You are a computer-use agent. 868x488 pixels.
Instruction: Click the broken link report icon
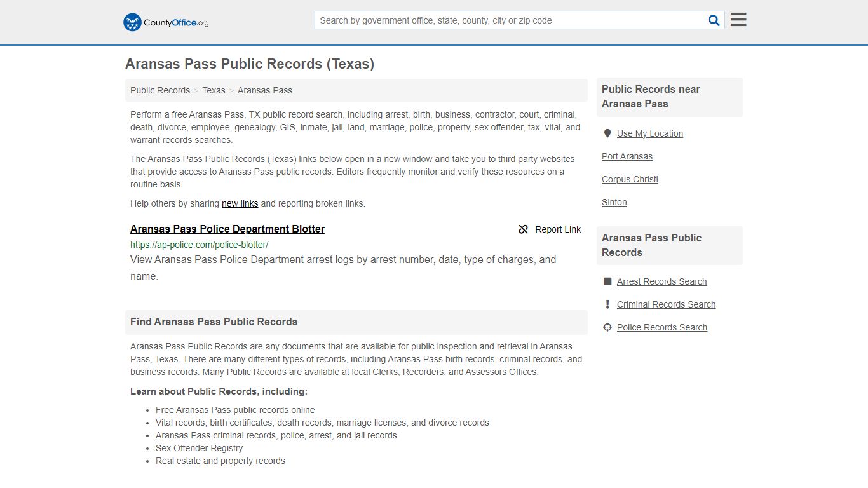[x=524, y=229]
